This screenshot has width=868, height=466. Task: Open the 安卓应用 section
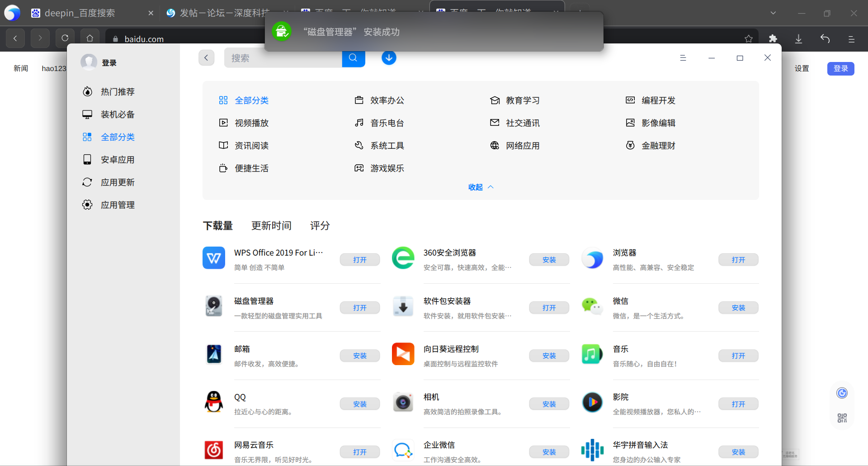pyautogui.click(x=118, y=159)
